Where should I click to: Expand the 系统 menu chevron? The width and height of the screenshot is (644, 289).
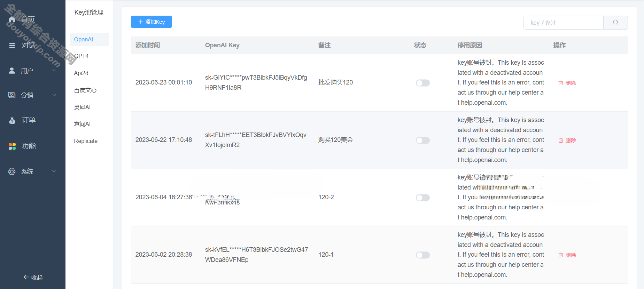click(x=54, y=171)
